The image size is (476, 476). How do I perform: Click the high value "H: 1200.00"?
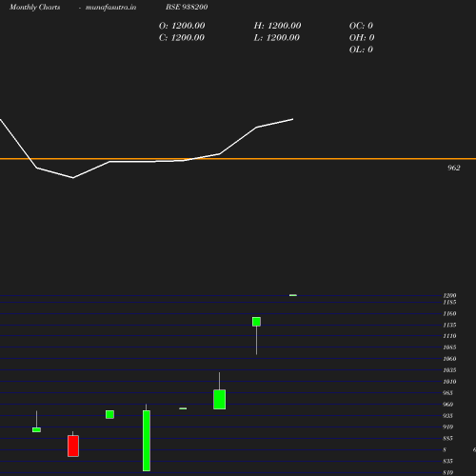coord(277,26)
